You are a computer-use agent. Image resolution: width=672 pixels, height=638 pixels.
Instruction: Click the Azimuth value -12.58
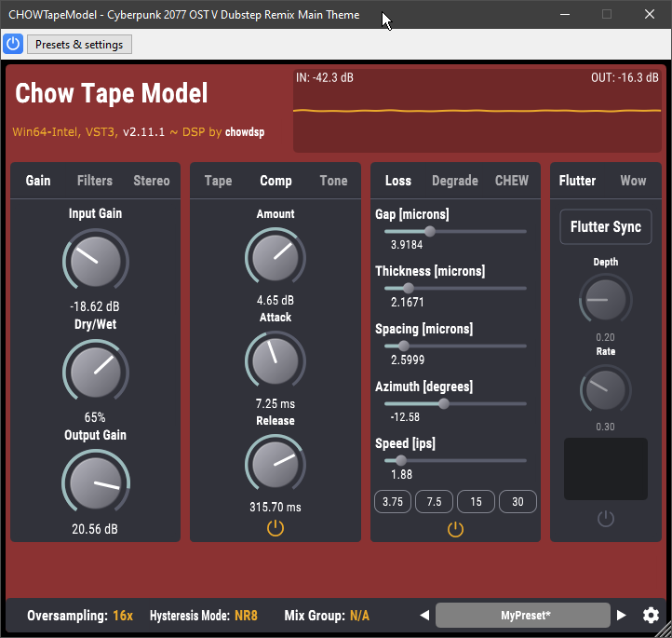tap(405, 416)
